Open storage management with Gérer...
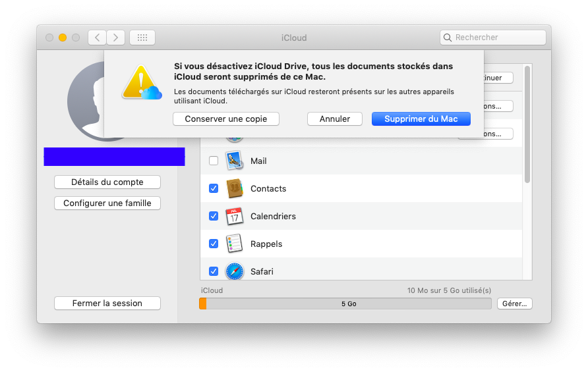The width and height of the screenshot is (588, 372). tap(514, 304)
